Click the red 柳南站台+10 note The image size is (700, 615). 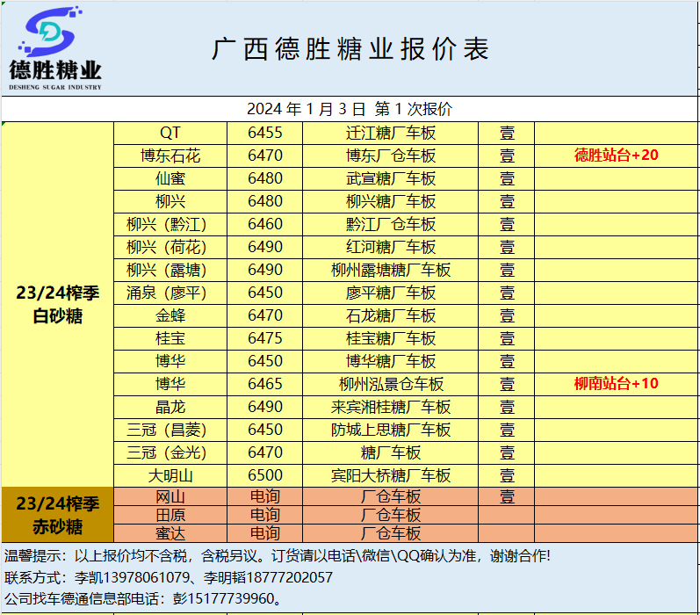(x=617, y=384)
